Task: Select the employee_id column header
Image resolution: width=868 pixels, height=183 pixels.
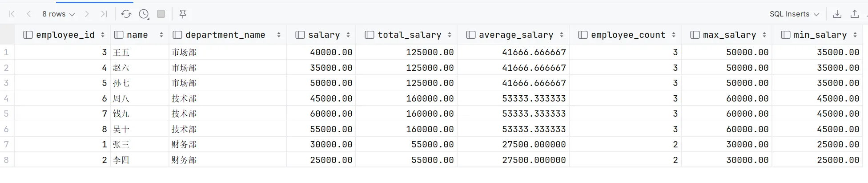Action: point(62,35)
